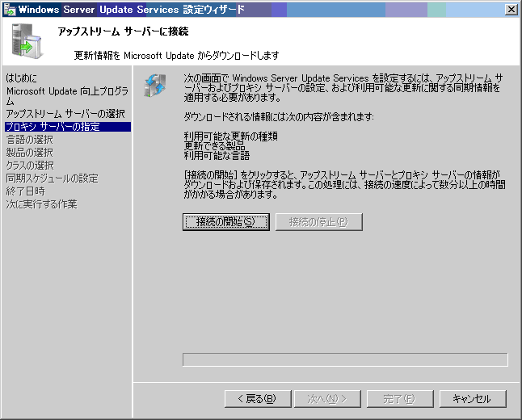The image size is (522, 420).
Task: Select the highlighted プロキシ サーバーの指定 step
Action: pos(68,127)
